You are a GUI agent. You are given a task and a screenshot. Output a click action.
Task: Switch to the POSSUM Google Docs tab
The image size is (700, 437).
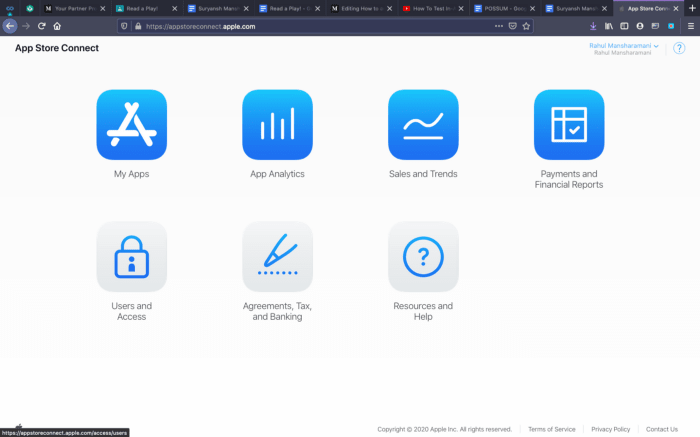pyautogui.click(x=504, y=8)
